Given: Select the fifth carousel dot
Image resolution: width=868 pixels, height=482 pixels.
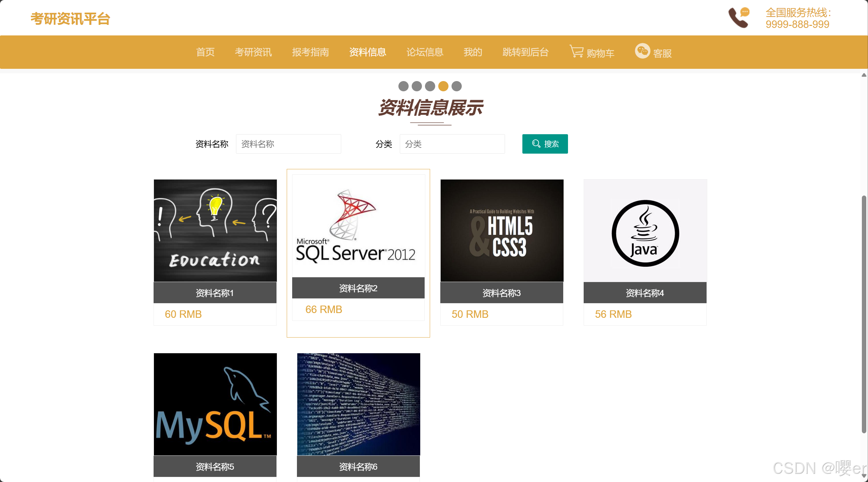Looking at the screenshot, I should click(456, 86).
